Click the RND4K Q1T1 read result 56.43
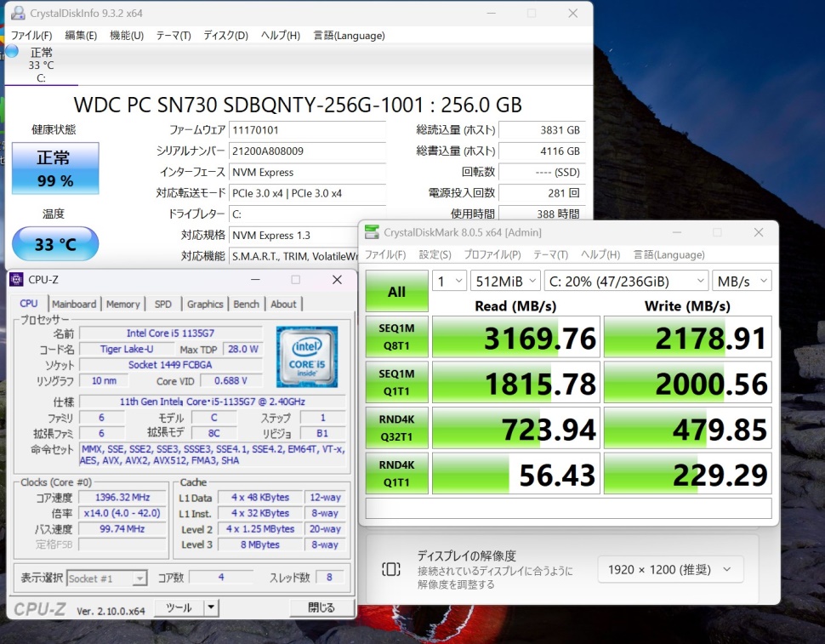Viewport: 825px width, 644px height. tap(515, 474)
